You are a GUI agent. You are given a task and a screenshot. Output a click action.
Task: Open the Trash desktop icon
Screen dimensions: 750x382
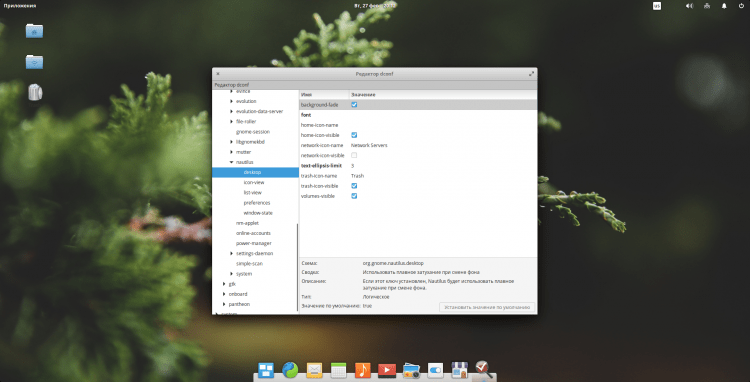(35, 92)
